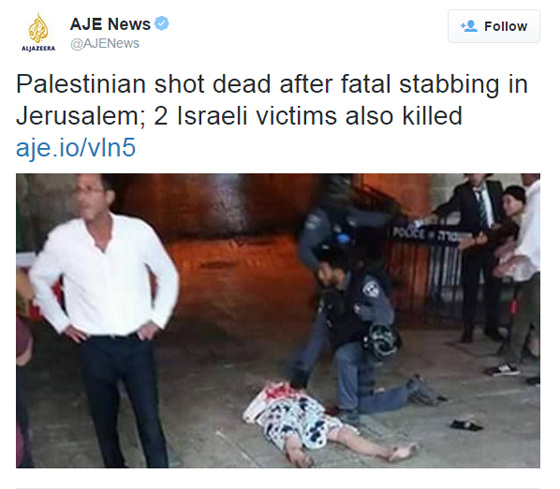Click the ALJAZEERA wordmark under the logo
Screen dimensions: 560x489
click(x=38, y=49)
